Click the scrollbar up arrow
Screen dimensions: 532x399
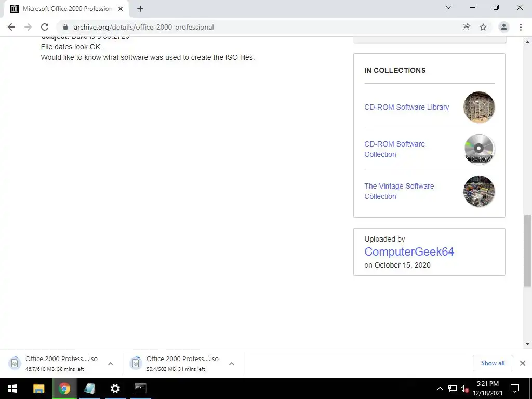click(528, 42)
